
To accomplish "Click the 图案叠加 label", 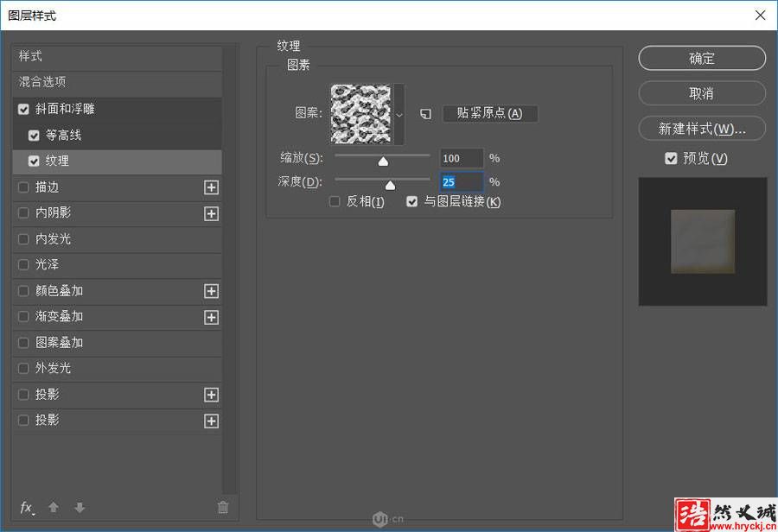I will (x=59, y=343).
